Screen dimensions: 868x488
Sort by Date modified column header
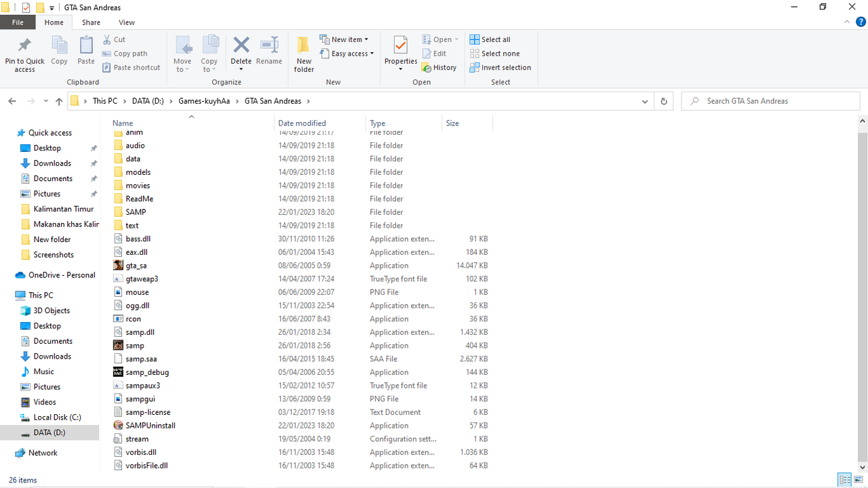(320, 123)
